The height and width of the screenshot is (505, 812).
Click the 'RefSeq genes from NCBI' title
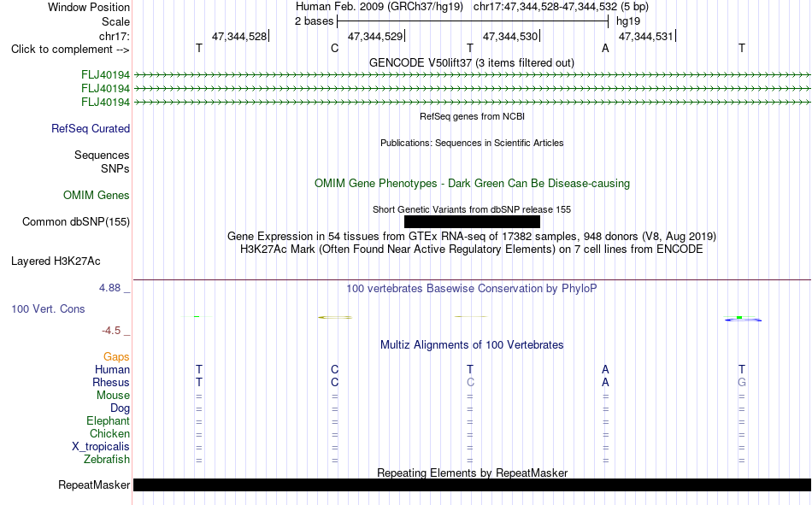pos(472,116)
